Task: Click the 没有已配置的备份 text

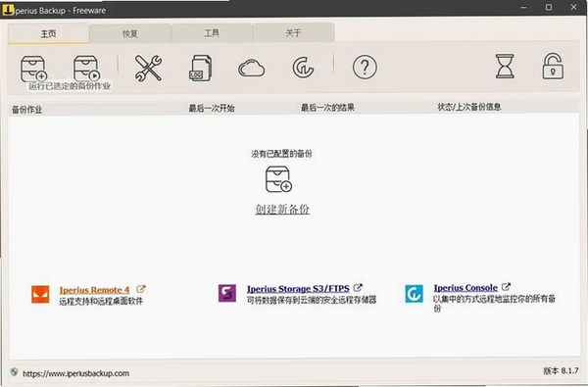Action: click(x=281, y=154)
